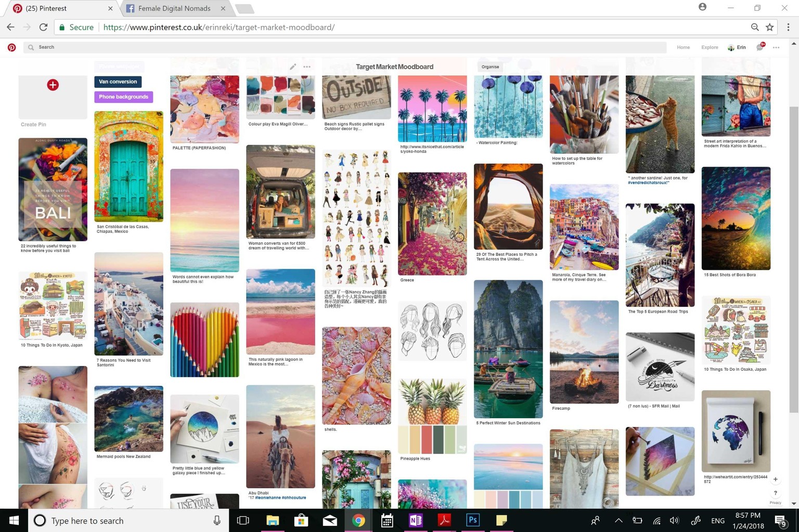
Task: Show hidden system tray icons chevron
Action: [x=618, y=521]
